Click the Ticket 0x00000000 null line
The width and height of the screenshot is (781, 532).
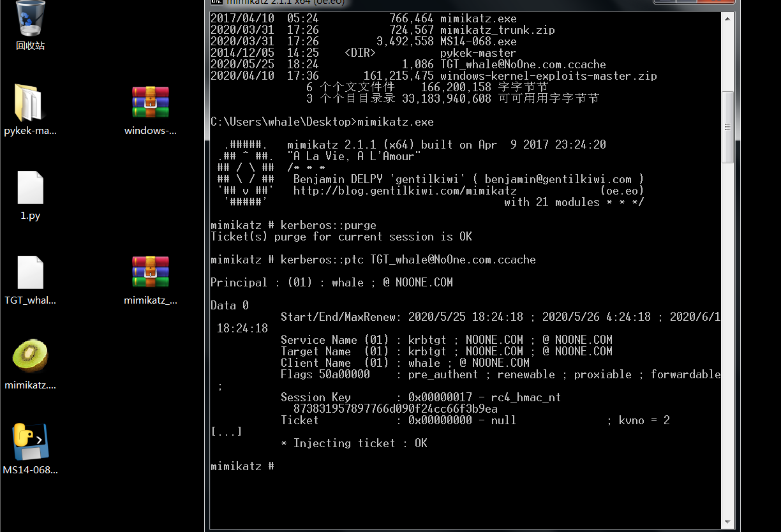pos(475,420)
